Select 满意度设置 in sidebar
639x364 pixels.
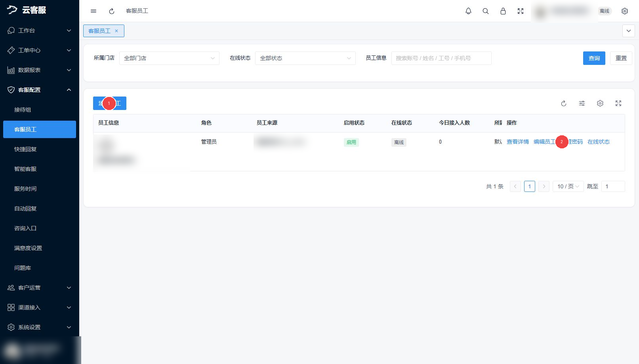coord(40,248)
